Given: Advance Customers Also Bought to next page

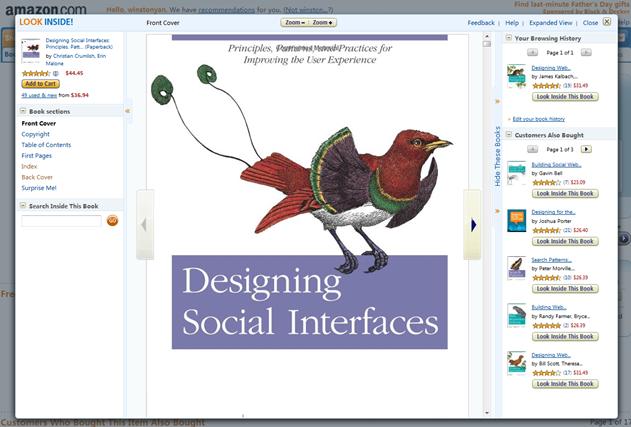Looking at the screenshot, I should click(586, 149).
